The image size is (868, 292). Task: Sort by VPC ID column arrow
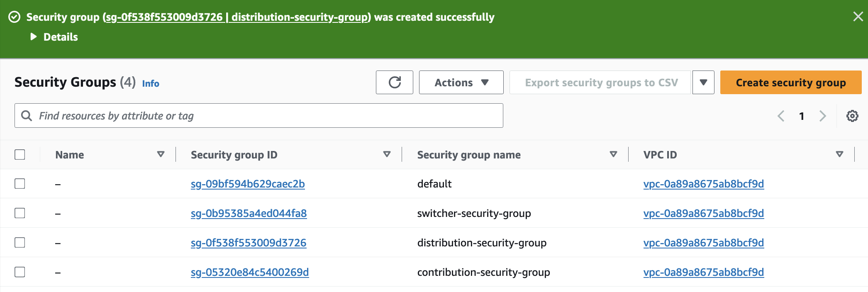839,154
